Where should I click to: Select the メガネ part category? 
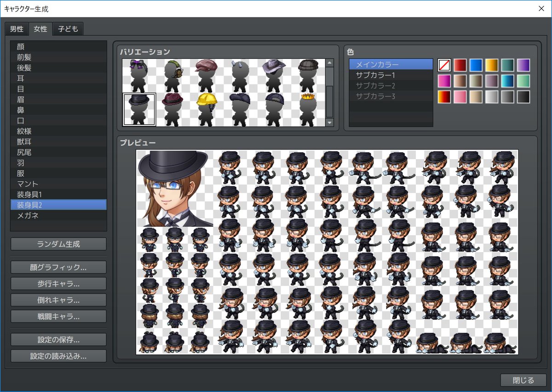pos(58,216)
